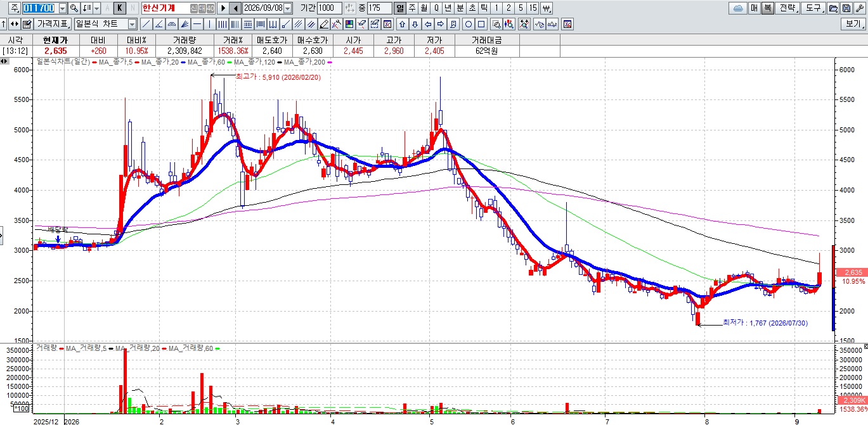Select the angle line drawing tool
868x425 pixels.
[159, 24]
